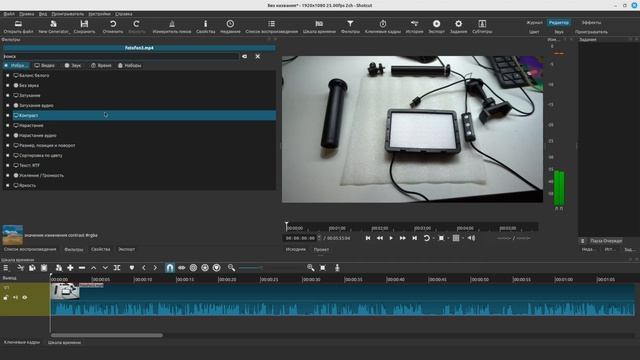Click the timeline ripple delete minus icon
Viewport: 640px width, 360px height.
(x=82, y=268)
